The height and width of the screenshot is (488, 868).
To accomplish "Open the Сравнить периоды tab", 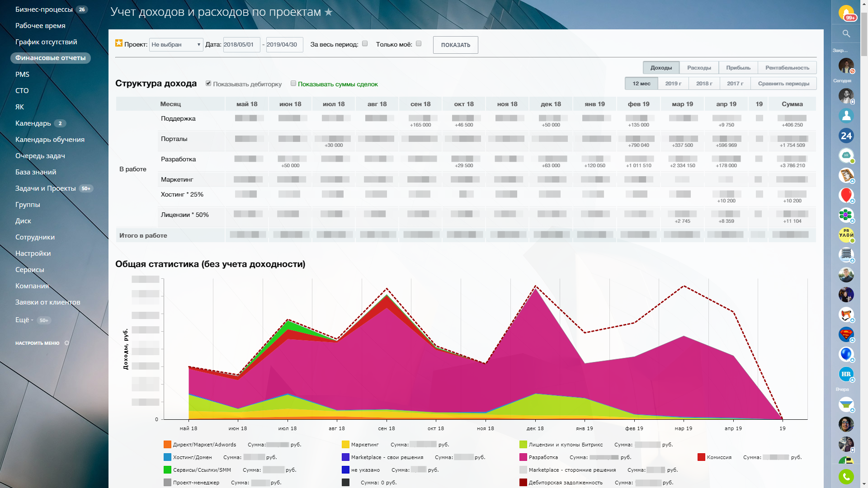I will pyautogui.click(x=783, y=84).
